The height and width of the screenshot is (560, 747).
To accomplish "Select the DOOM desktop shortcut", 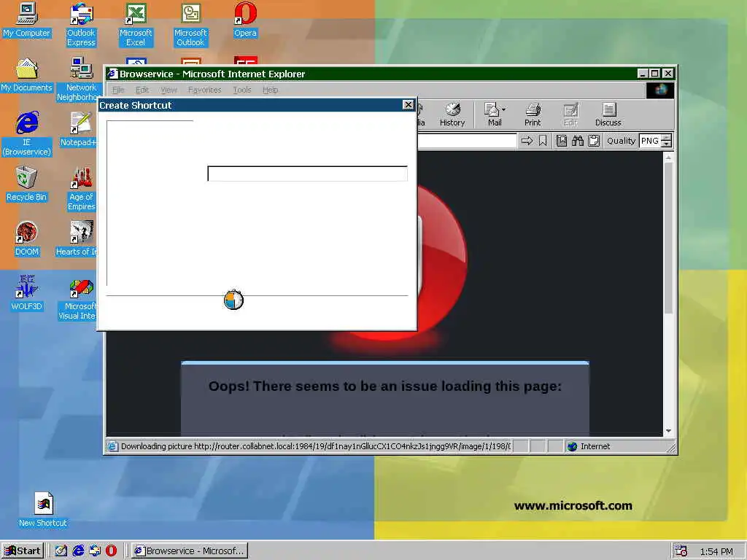I will coord(27,238).
